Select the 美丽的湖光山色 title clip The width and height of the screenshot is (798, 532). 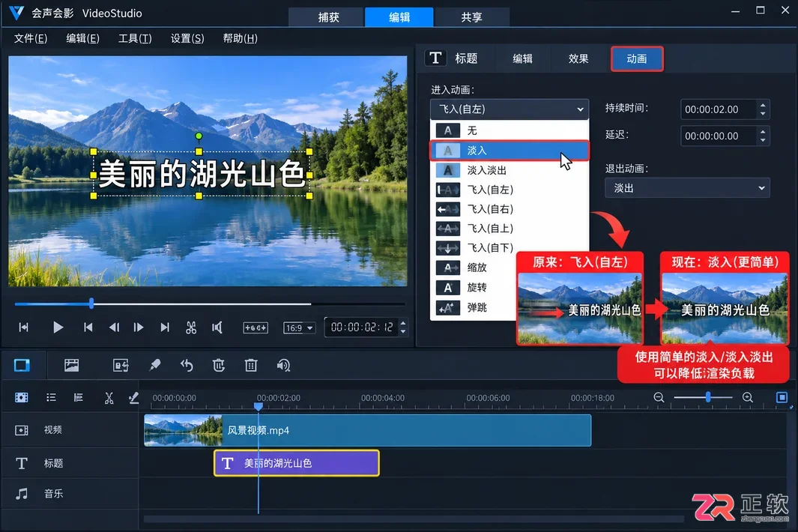coord(297,463)
